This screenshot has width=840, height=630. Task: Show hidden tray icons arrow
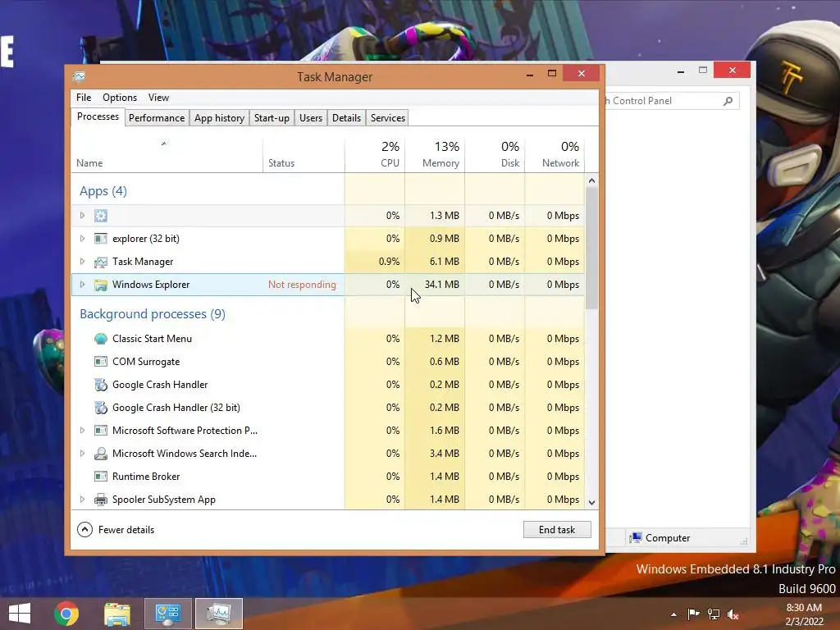click(674, 614)
